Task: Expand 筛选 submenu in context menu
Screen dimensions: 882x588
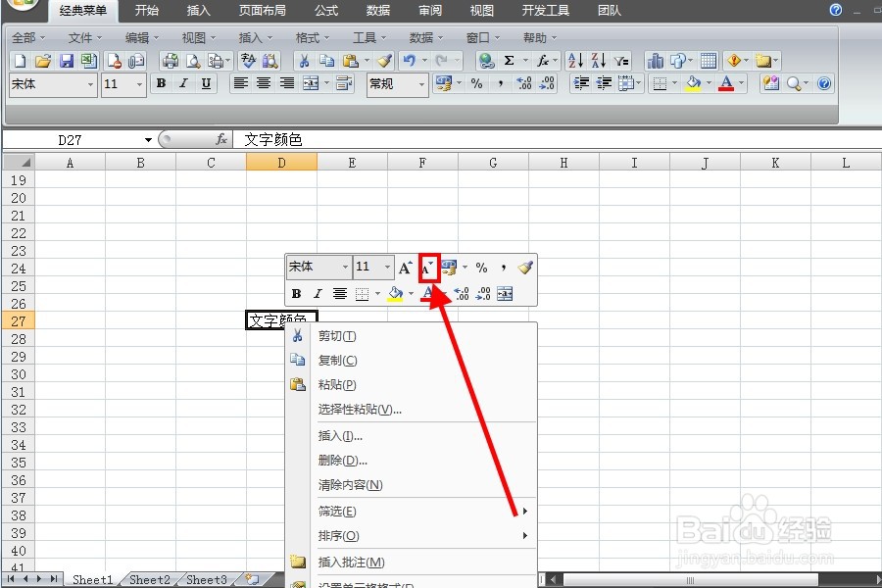Action: pos(525,511)
